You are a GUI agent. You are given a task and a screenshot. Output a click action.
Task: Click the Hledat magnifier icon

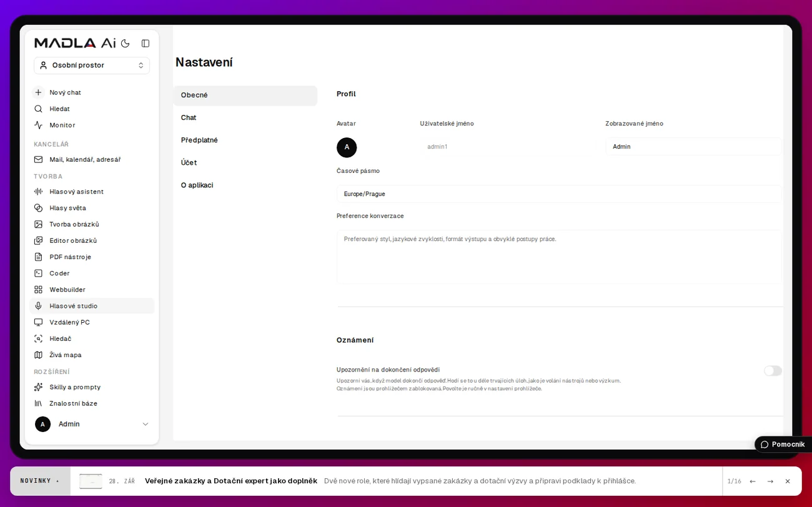pos(38,109)
